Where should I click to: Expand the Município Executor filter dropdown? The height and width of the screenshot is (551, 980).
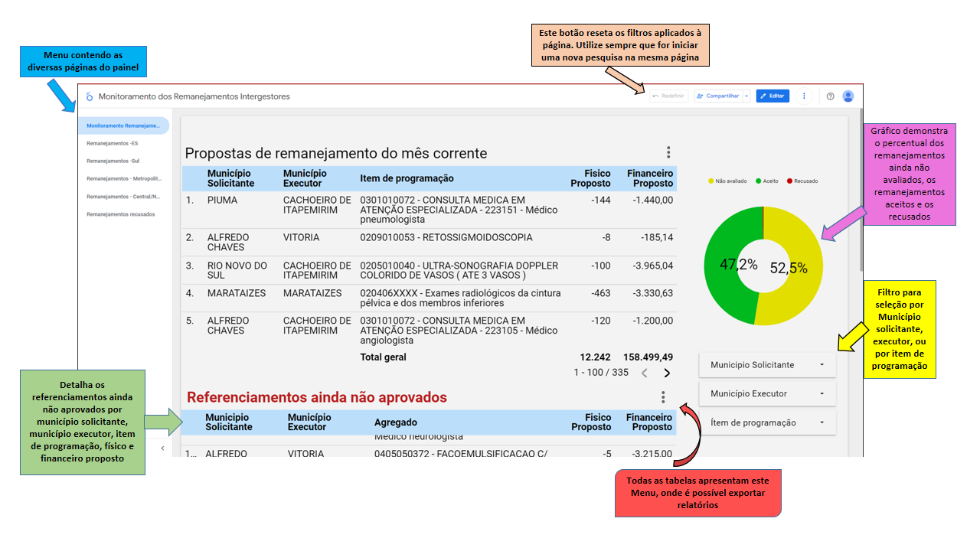[x=767, y=393]
